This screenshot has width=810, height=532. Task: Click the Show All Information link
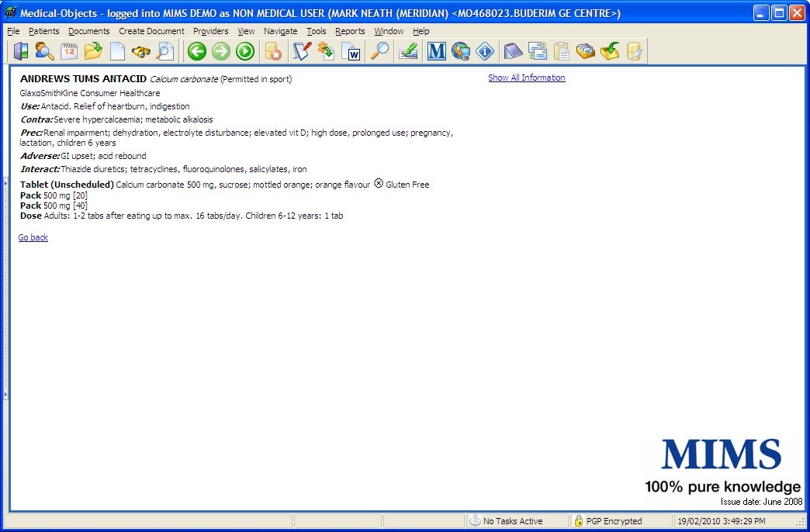coord(526,78)
